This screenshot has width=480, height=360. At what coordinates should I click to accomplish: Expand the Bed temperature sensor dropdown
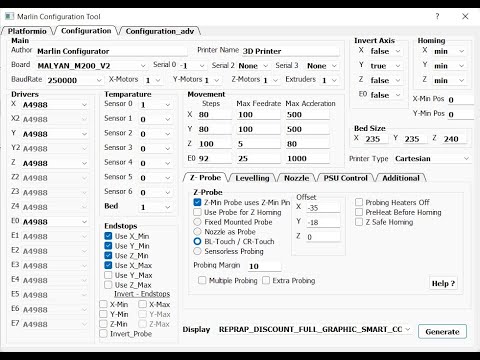[x=155, y=207]
